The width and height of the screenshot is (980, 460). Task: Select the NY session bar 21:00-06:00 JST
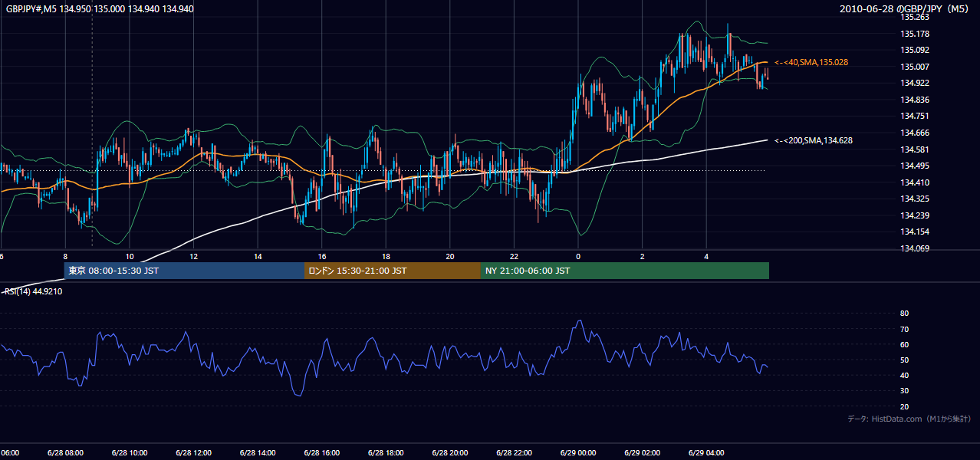coord(625,271)
